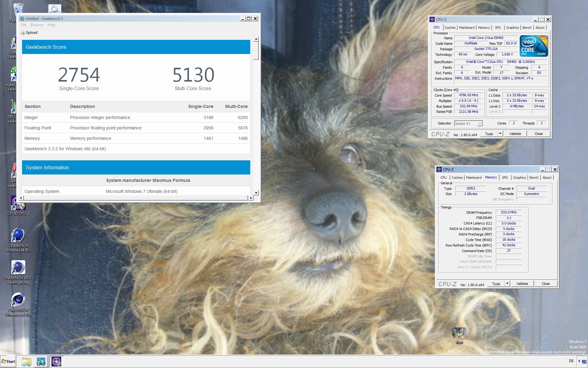This screenshot has width=588, height=368.
Task: Select Core Speed value 4796.95 MHz
Action: click(x=469, y=95)
